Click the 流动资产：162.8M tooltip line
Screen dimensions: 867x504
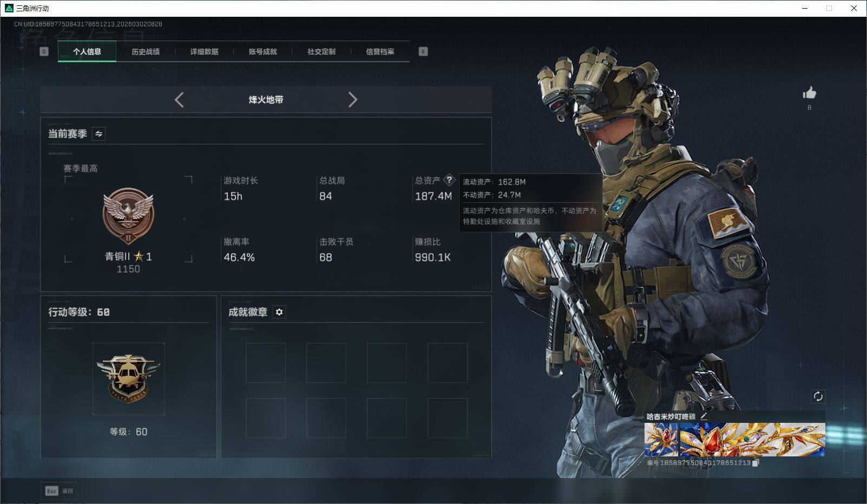[x=494, y=182]
